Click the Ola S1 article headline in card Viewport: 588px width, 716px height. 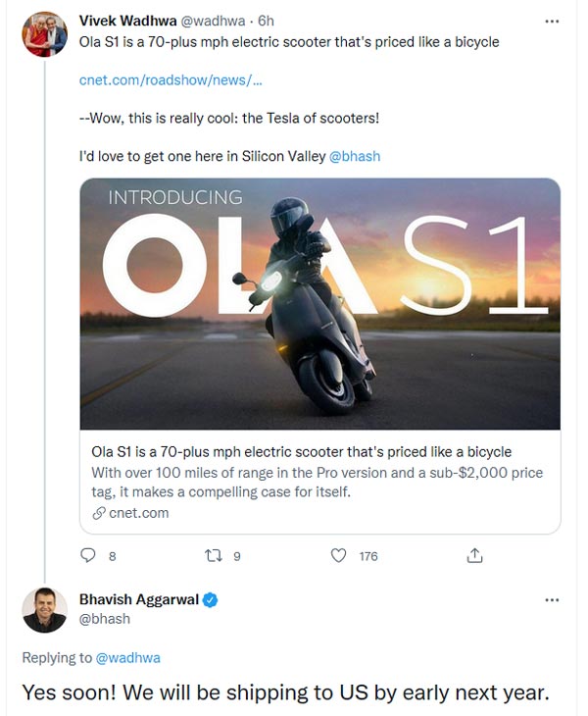coord(301,451)
